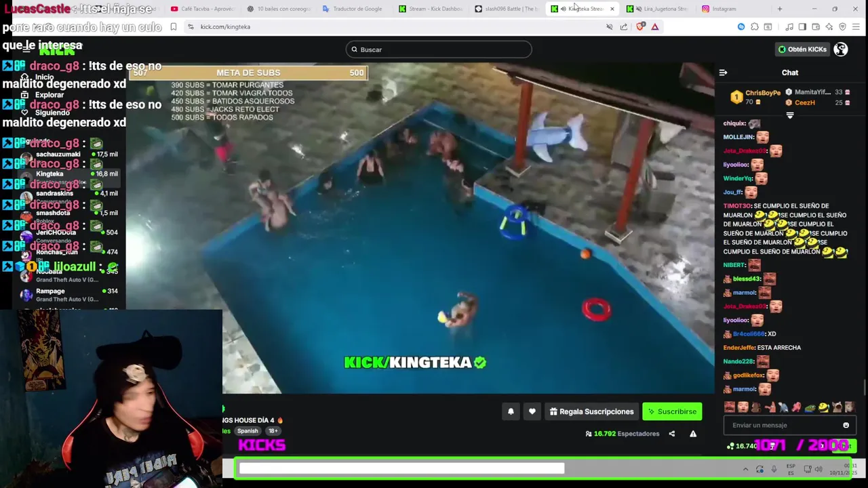Click the user profile avatar icon top right
868x488 pixels.
point(840,49)
